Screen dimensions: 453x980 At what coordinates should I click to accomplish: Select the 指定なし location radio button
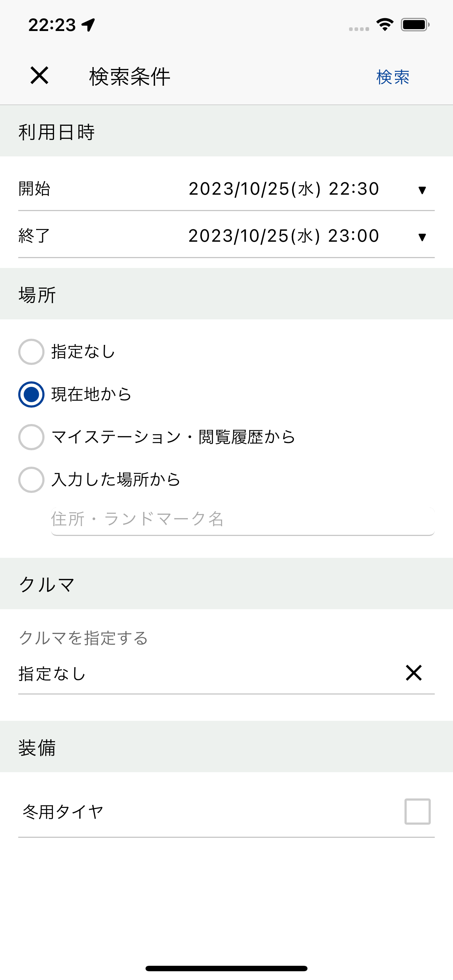[x=31, y=352]
